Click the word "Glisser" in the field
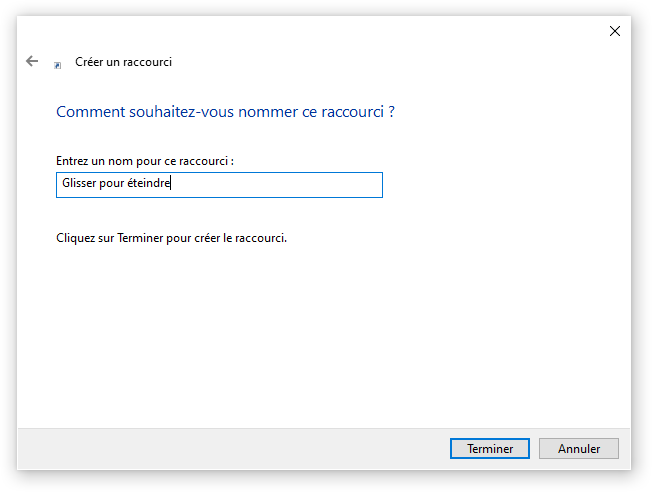This screenshot has height=492, width=652. click(x=79, y=183)
